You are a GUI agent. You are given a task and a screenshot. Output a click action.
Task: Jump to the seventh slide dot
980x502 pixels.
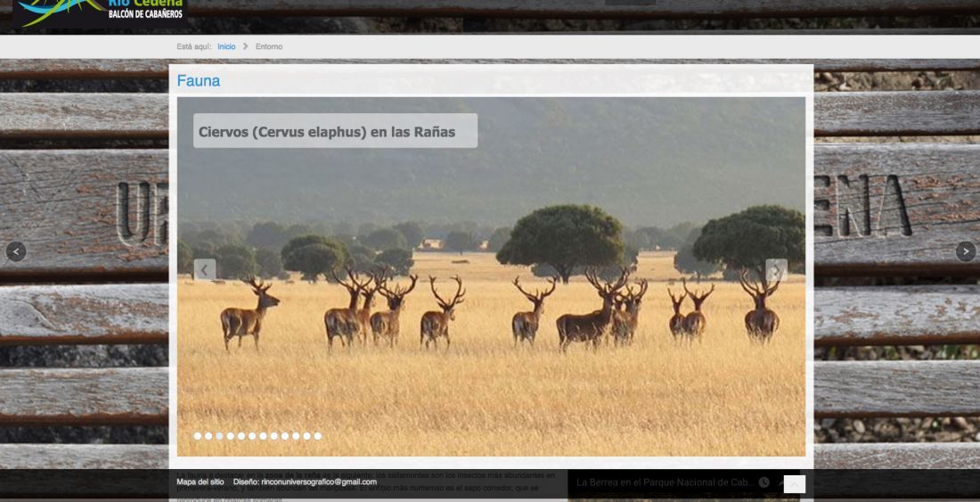click(263, 436)
